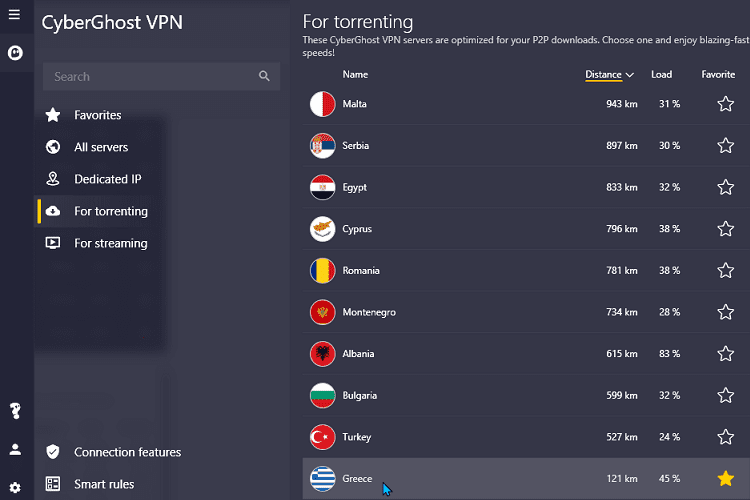Mark Albania as favorite star
Image resolution: width=750 pixels, height=500 pixels.
[x=726, y=354]
